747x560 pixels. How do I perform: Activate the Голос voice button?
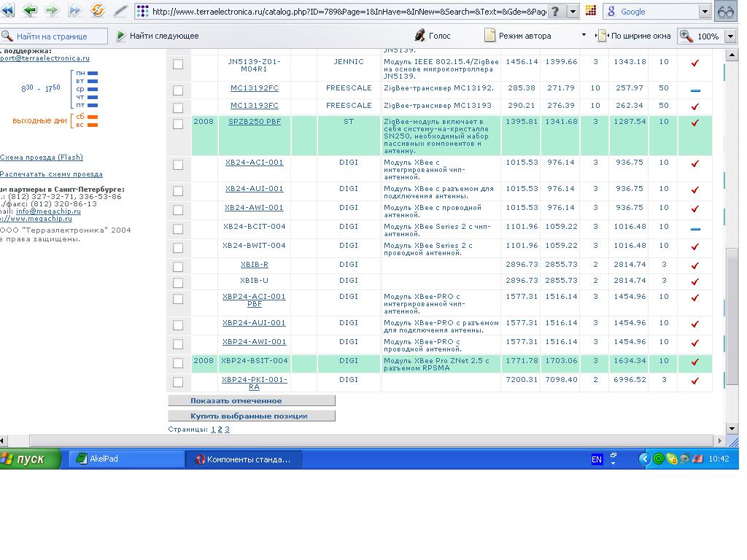coord(433,36)
